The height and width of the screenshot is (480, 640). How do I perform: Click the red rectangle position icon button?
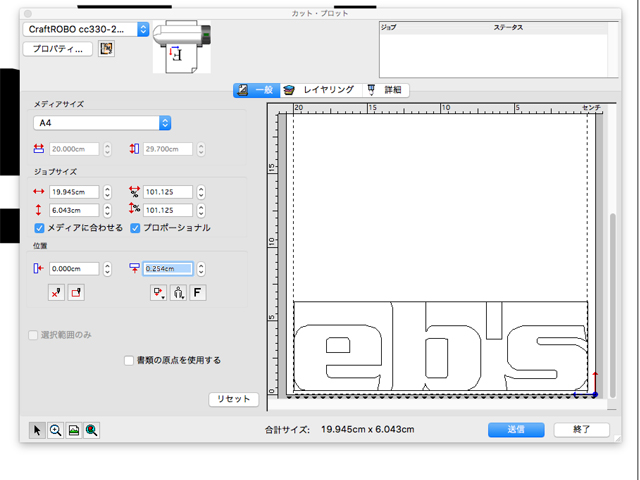[75, 293]
